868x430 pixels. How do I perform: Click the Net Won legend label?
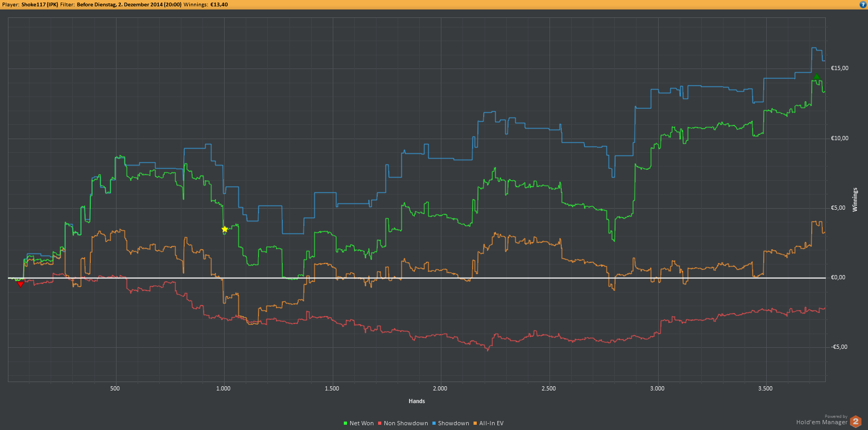click(x=362, y=423)
